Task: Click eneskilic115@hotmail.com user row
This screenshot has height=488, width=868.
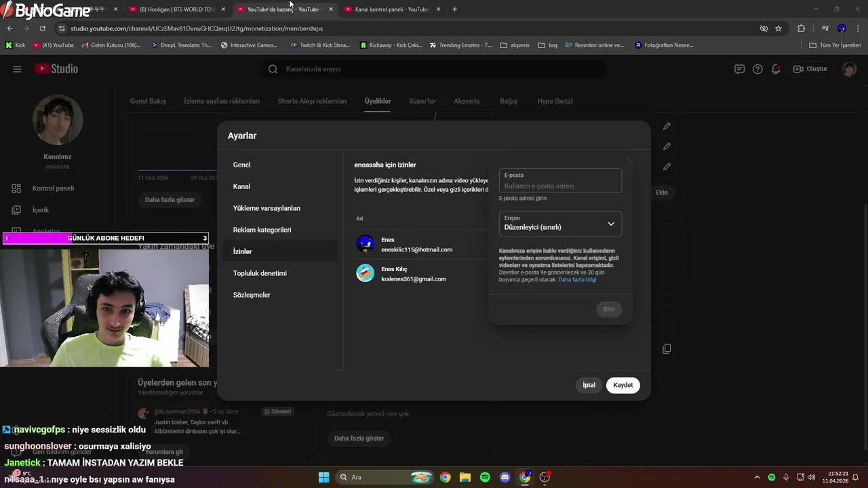Action: [x=420, y=245]
